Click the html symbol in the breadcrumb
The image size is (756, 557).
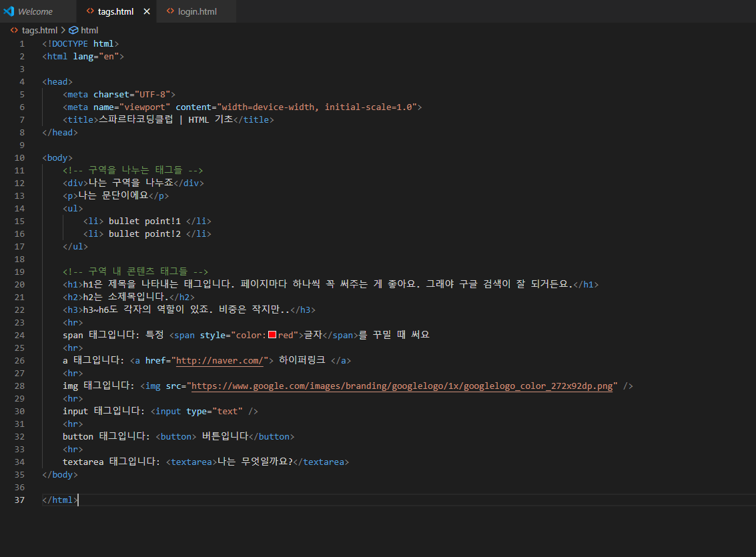(x=89, y=30)
